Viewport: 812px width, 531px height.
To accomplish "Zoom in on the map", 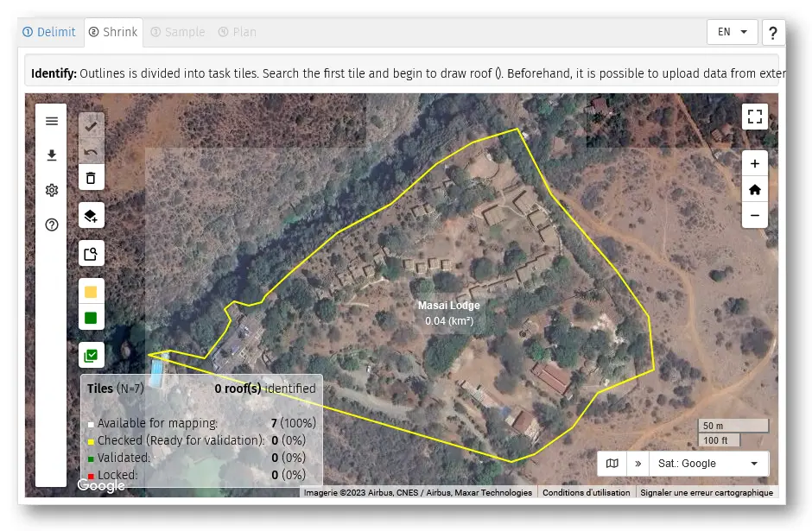I will click(x=754, y=163).
